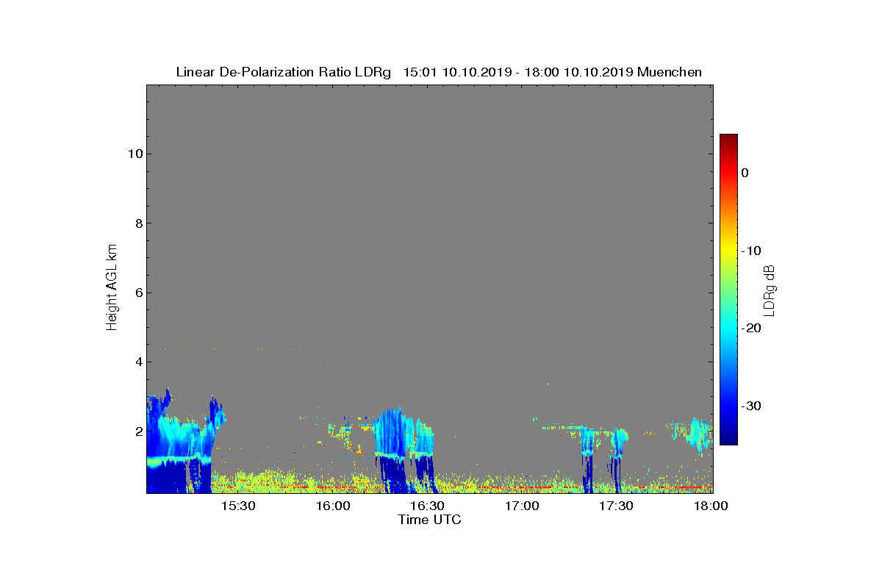882x588 pixels.
Task: Click the "Muenchen" location in the title
Action: [670, 72]
